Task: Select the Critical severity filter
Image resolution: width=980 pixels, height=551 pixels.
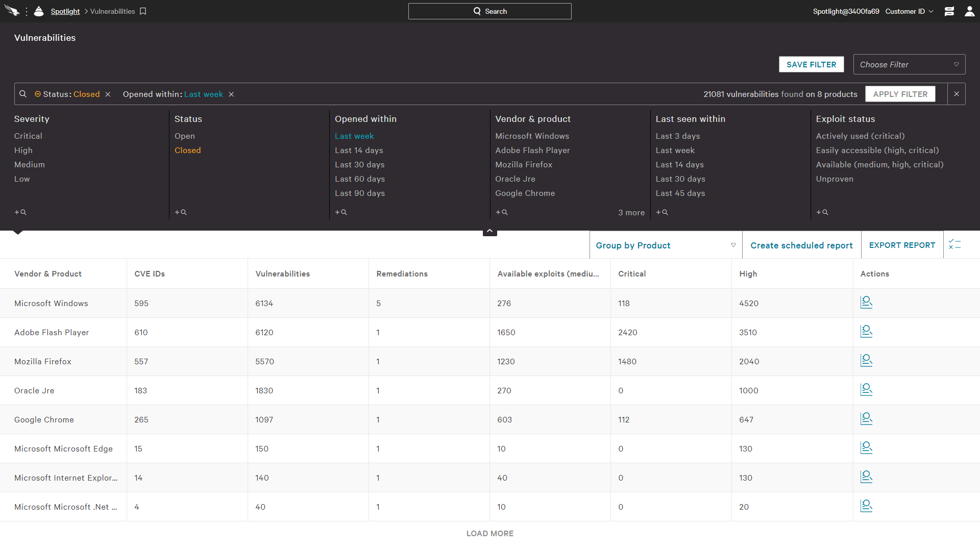Action: click(28, 136)
